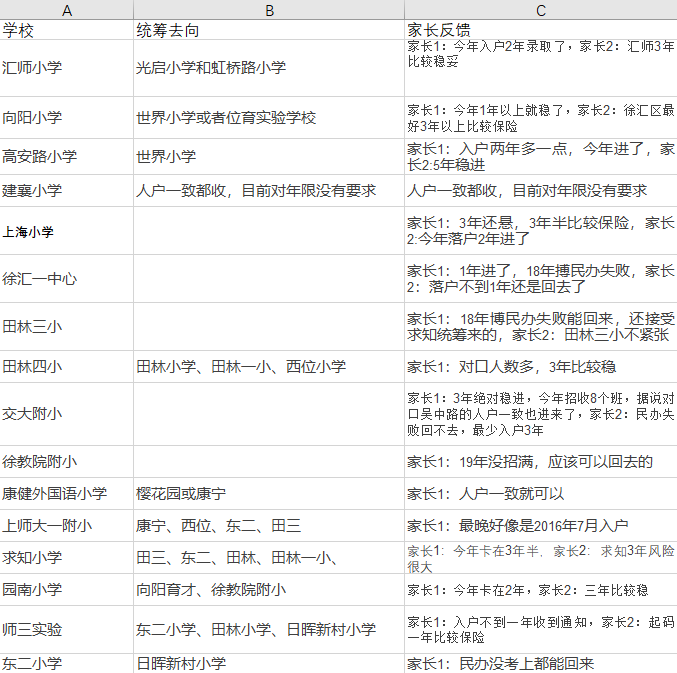677x673 pixels.
Task: Select the cell 樱花园或康宁
Action: 269,493
